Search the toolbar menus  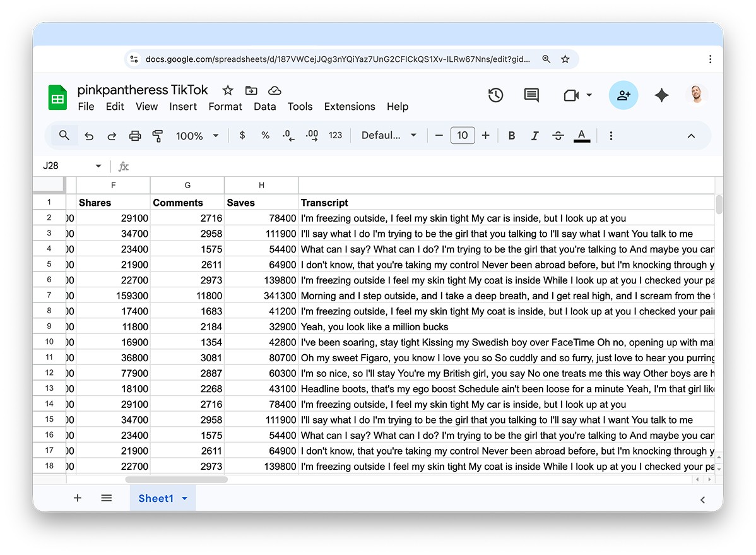(x=64, y=136)
